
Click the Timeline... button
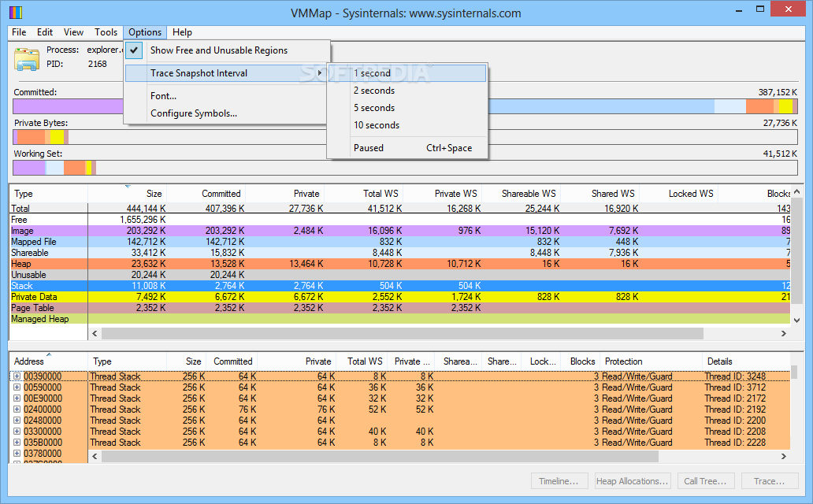pyautogui.click(x=559, y=481)
